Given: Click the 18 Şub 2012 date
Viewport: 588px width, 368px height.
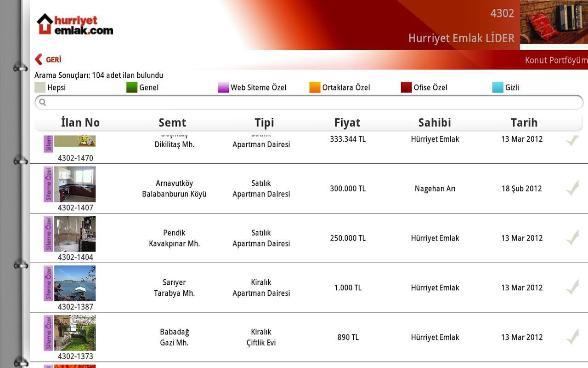Looking at the screenshot, I should click(522, 189).
